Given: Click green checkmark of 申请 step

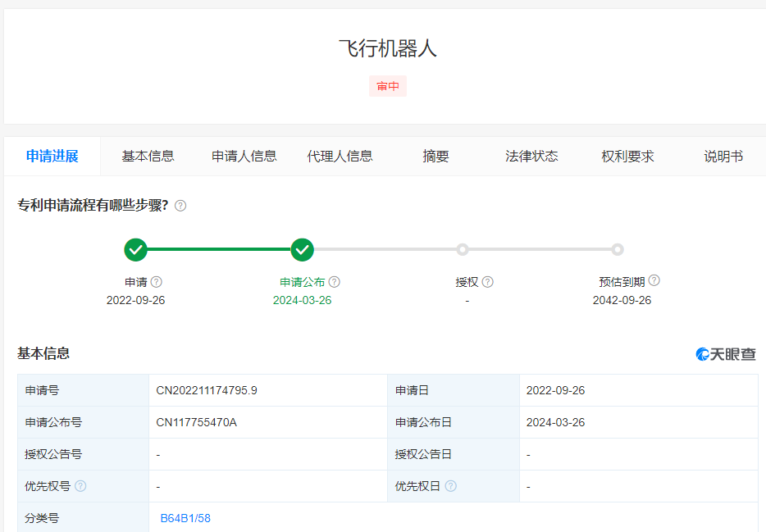Looking at the screenshot, I should (x=136, y=250).
